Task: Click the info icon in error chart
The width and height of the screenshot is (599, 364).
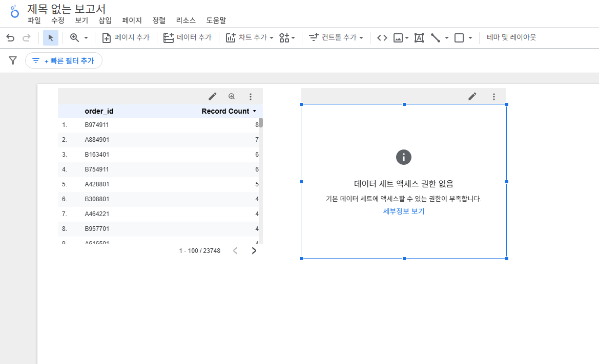Action: click(404, 157)
